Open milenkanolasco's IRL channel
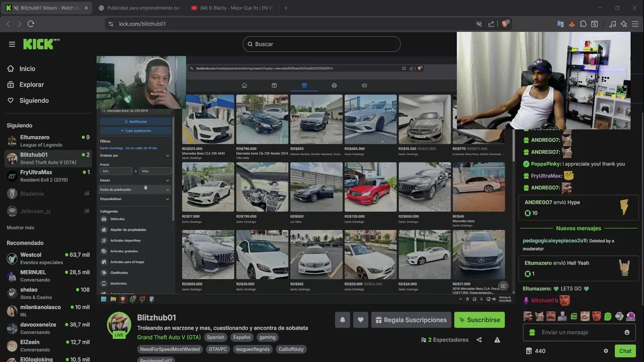 [48, 311]
